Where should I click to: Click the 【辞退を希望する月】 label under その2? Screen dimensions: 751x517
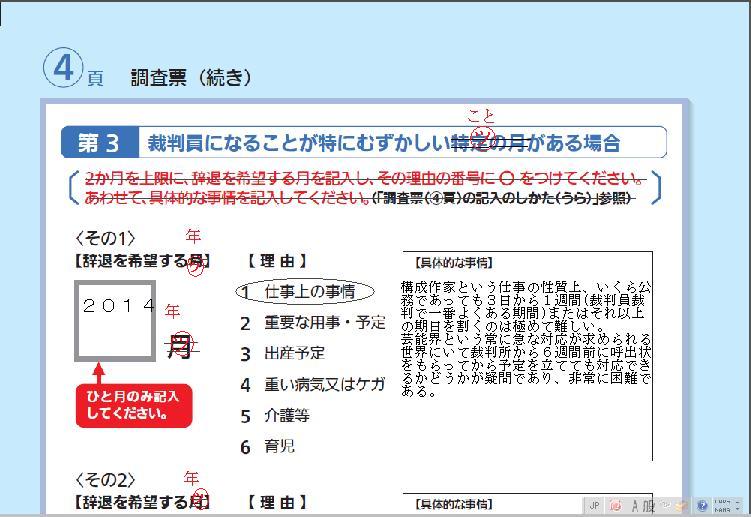pos(141,502)
